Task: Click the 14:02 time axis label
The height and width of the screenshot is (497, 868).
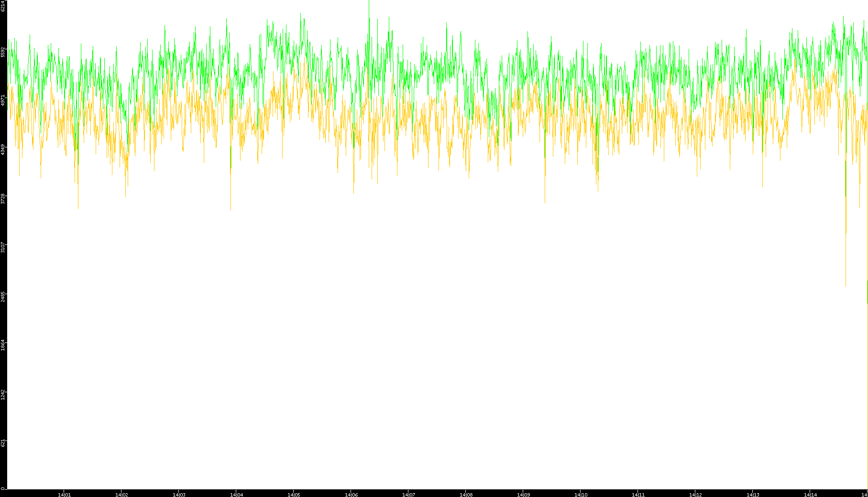Action: click(x=121, y=494)
